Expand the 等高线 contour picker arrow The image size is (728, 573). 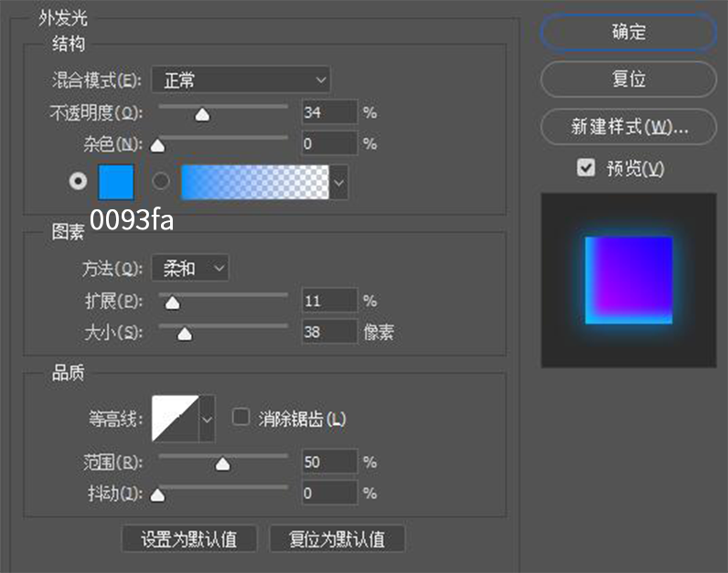pos(207,419)
